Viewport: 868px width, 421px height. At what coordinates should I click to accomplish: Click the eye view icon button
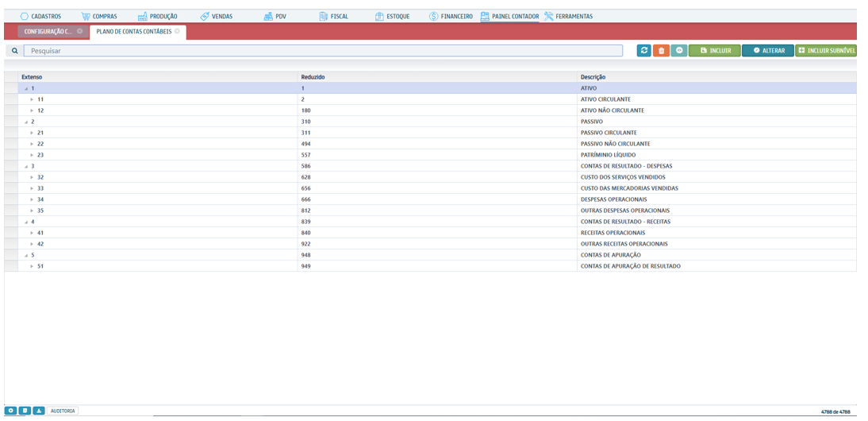click(678, 50)
